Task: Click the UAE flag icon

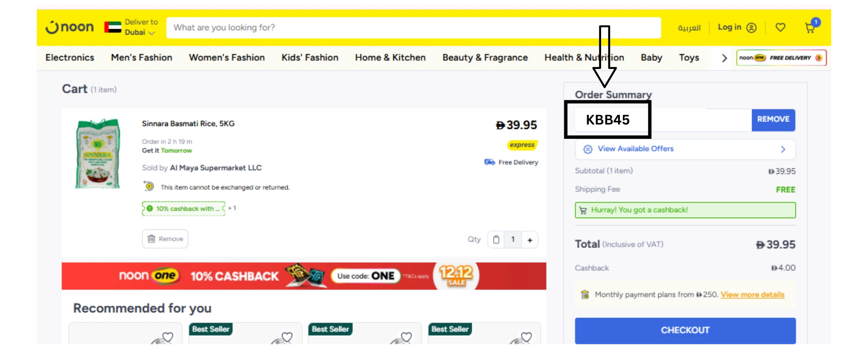Action: click(113, 27)
